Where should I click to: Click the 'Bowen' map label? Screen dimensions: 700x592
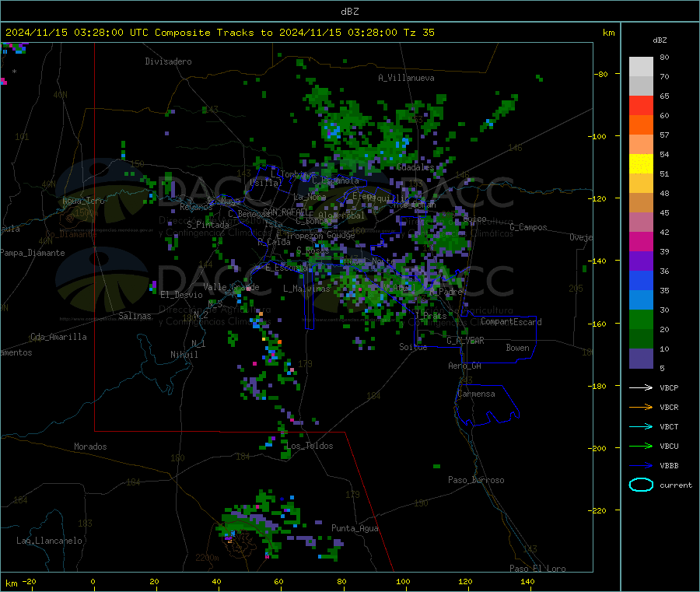517,348
